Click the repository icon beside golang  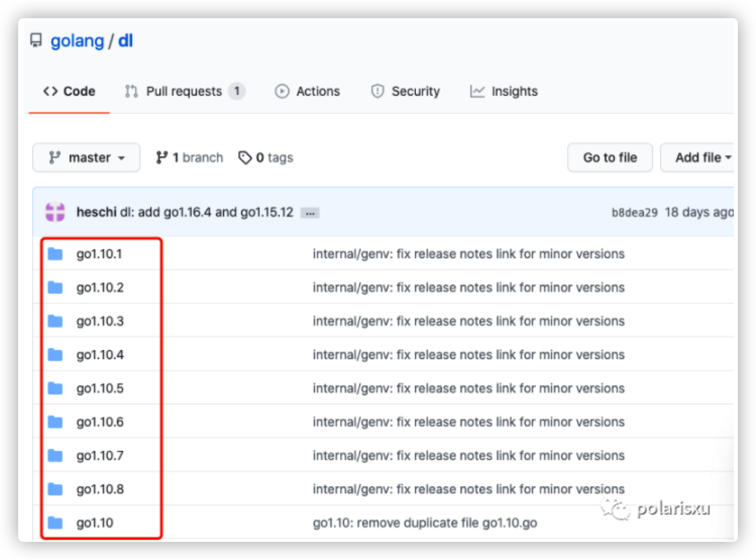[x=36, y=40]
